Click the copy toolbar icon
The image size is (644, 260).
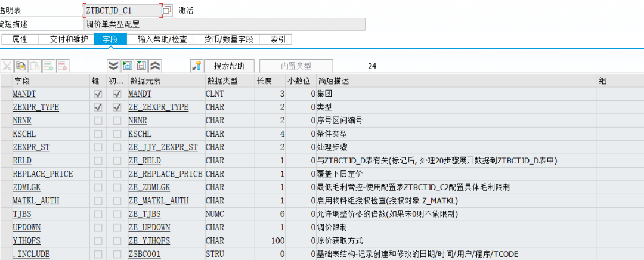(x=20, y=66)
